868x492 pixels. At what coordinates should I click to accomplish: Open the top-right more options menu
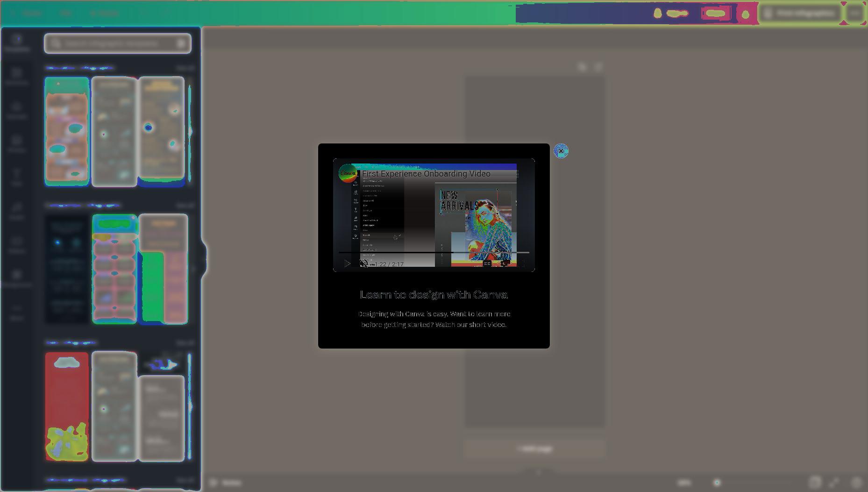855,13
